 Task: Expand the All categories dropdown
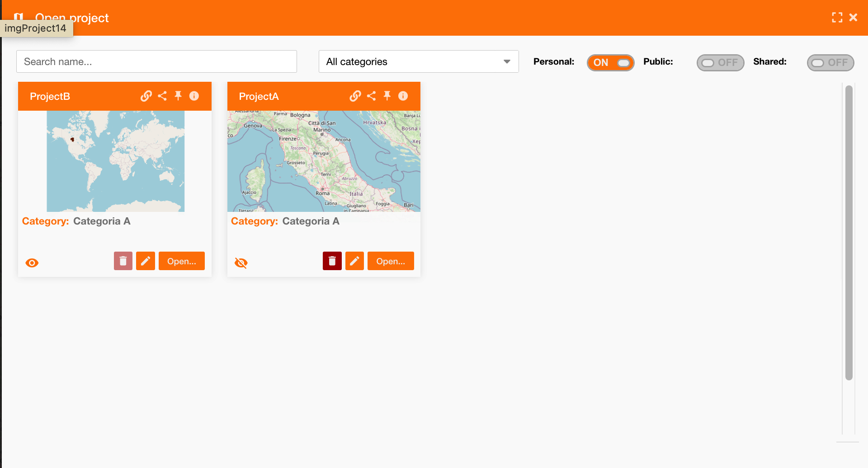419,61
